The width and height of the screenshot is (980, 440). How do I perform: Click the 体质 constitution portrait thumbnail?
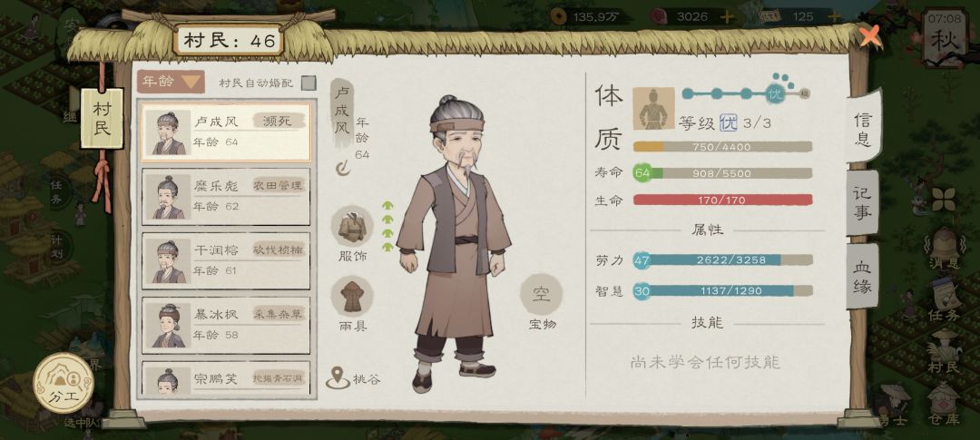coord(653,108)
